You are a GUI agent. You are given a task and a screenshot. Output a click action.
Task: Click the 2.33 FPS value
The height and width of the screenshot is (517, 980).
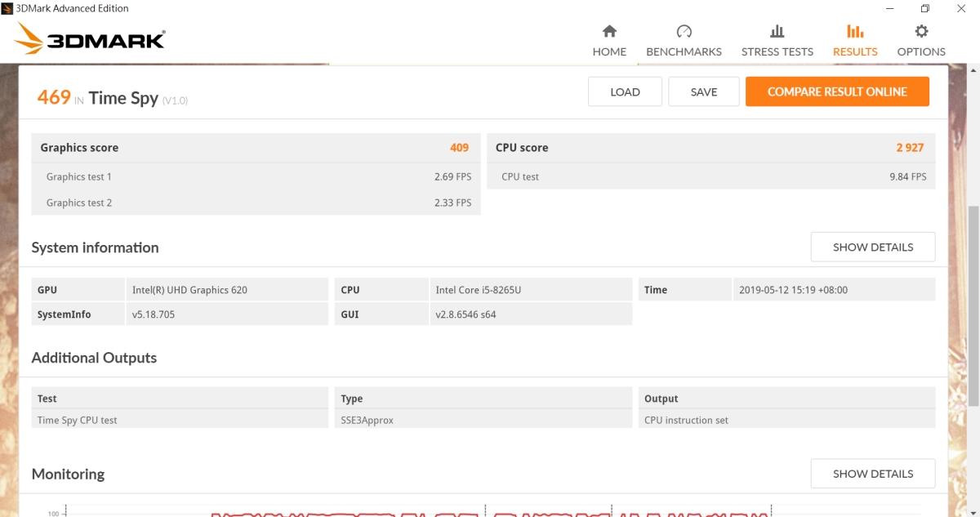coord(452,203)
